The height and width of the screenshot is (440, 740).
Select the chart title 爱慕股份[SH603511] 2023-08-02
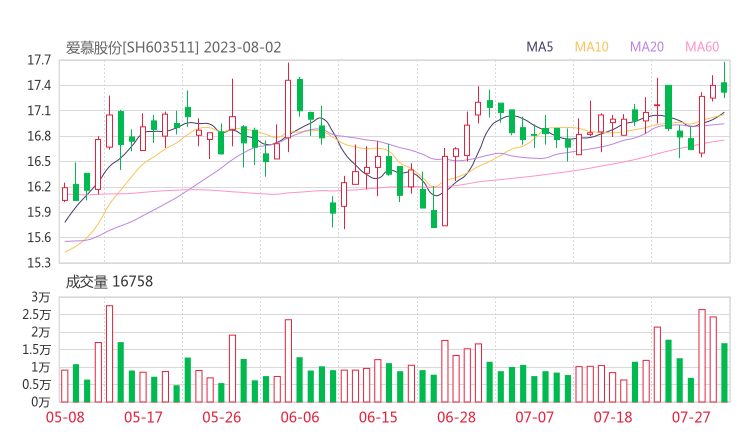[173, 48]
